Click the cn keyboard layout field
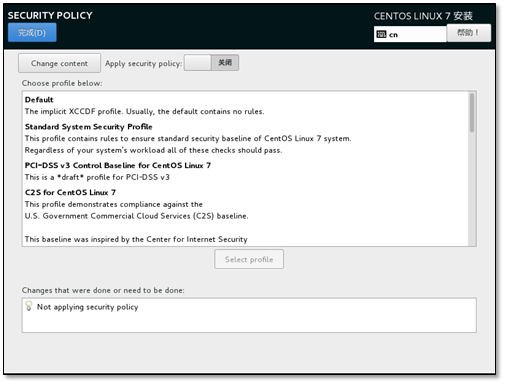This screenshot has height=384, width=505. pyautogui.click(x=410, y=34)
